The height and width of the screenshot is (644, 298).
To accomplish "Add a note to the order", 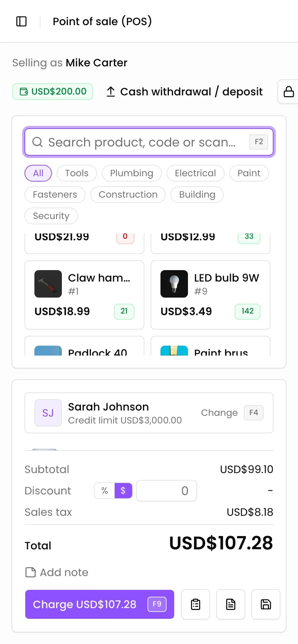I will click(57, 572).
